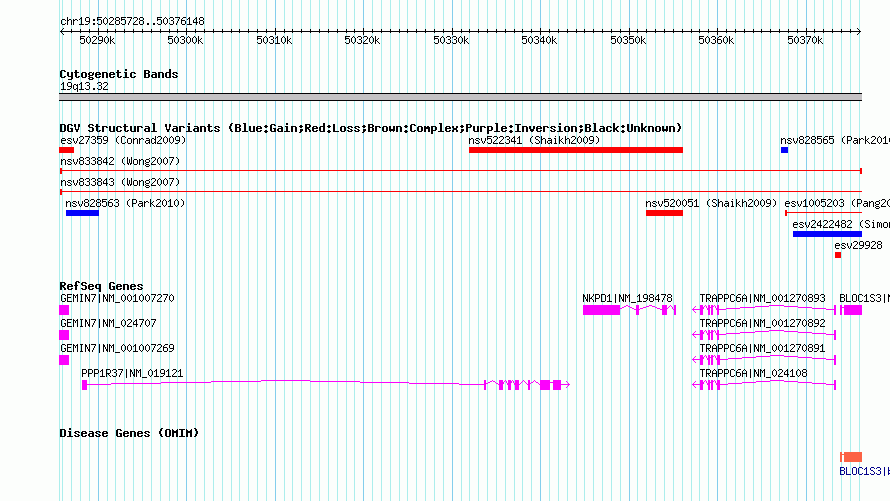890x501 pixels.
Task: Click the nsv828563 (Park2010) label
Action: [x=125, y=203]
